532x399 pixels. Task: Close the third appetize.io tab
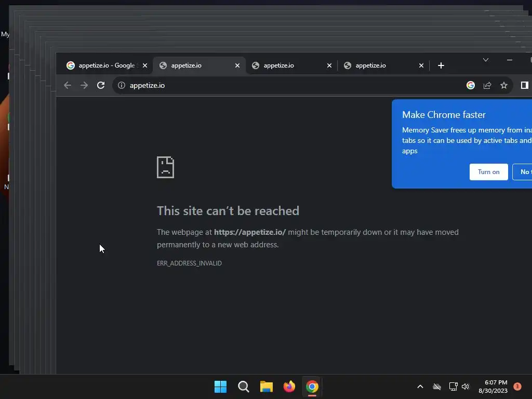tap(329, 65)
